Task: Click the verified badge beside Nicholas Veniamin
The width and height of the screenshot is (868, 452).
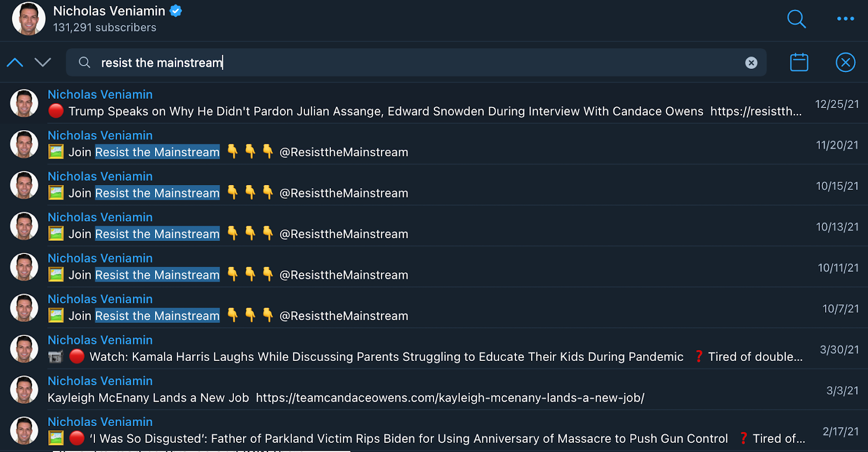Action: pyautogui.click(x=176, y=11)
